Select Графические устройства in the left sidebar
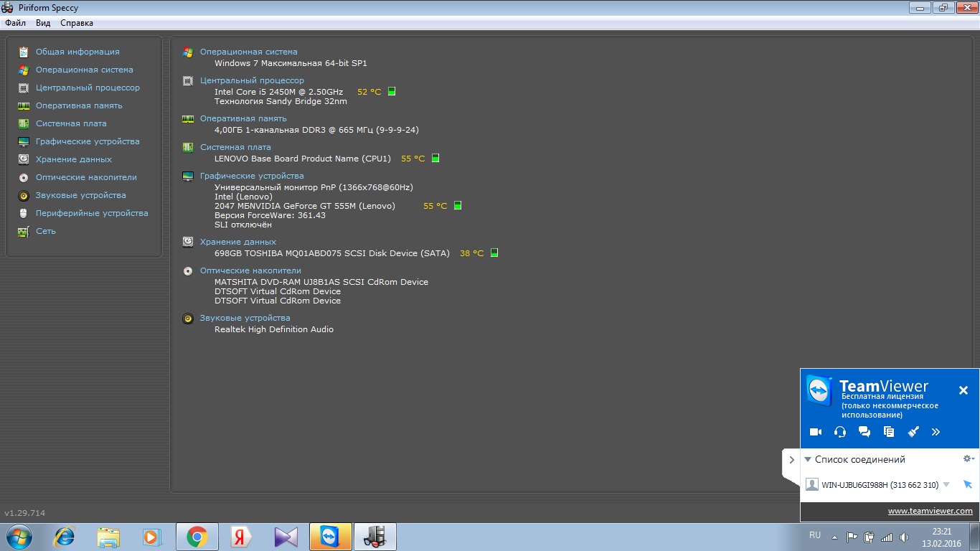This screenshot has width=980, height=551. pos(88,141)
